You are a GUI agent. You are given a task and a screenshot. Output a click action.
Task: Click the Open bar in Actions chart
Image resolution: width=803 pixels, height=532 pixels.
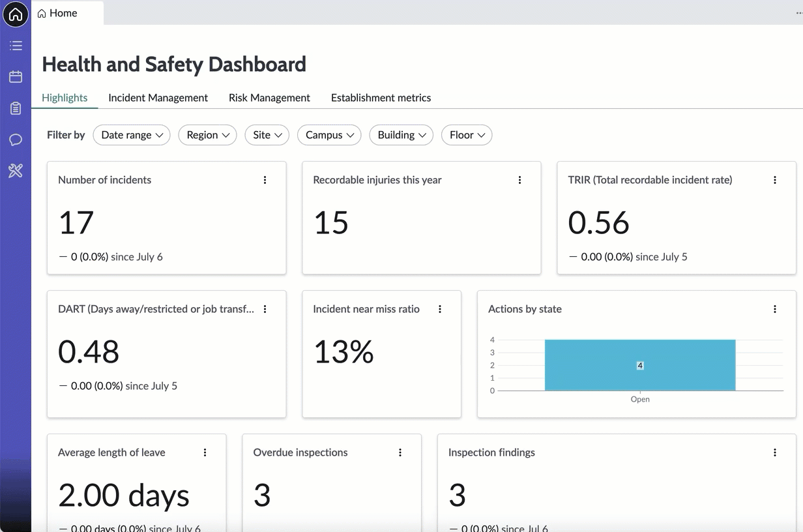640,365
